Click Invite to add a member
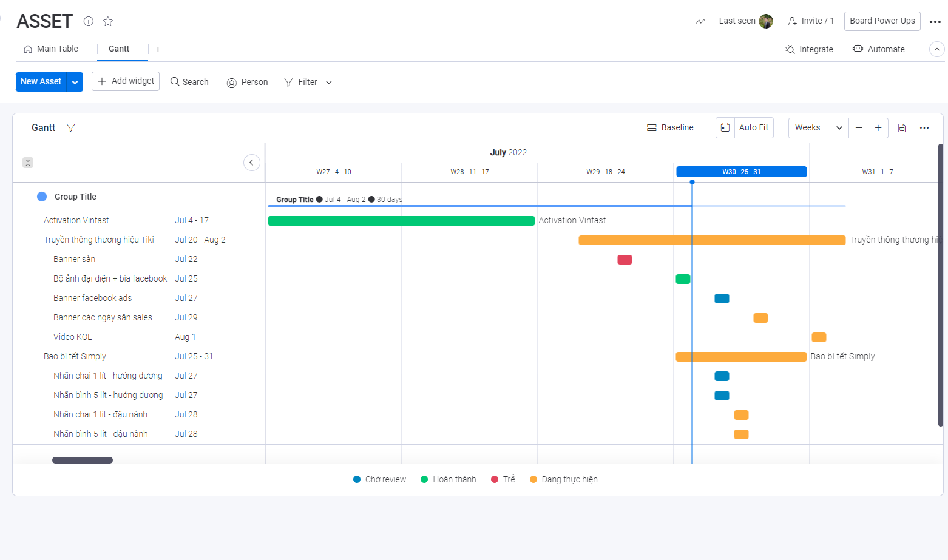This screenshot has height=560, width=948. pyautogui.click(x=811, y=21)
